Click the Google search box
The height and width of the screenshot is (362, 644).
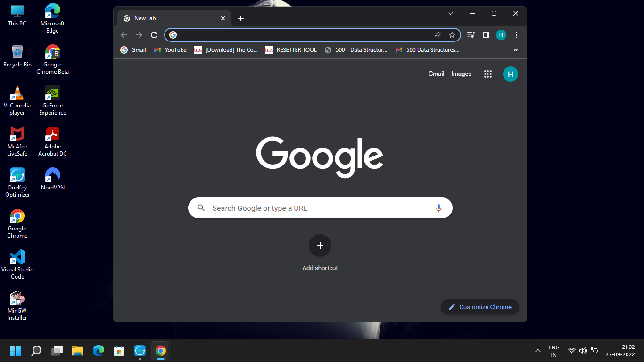click(320, 208)
